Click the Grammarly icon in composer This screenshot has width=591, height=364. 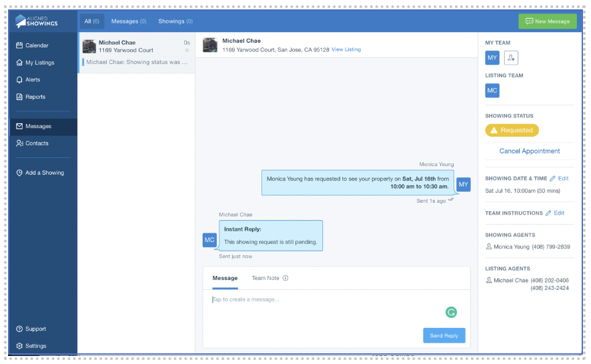[x=451, y=313]
